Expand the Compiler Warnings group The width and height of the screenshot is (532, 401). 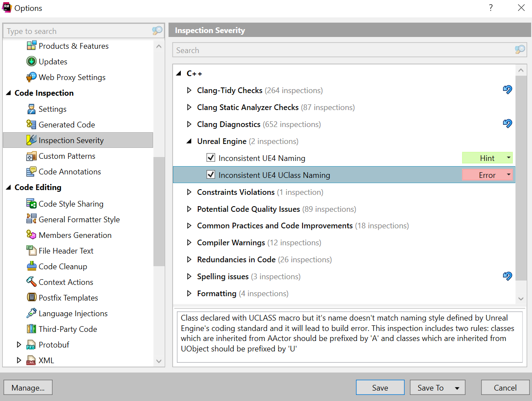tap(189, 243)
